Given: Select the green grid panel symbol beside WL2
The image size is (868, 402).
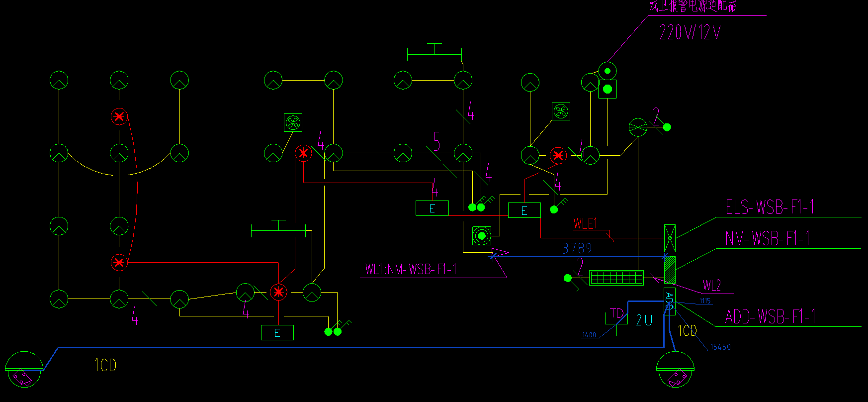Looking at the screenshot, I should pyautogui.click(x=616, y=278).
